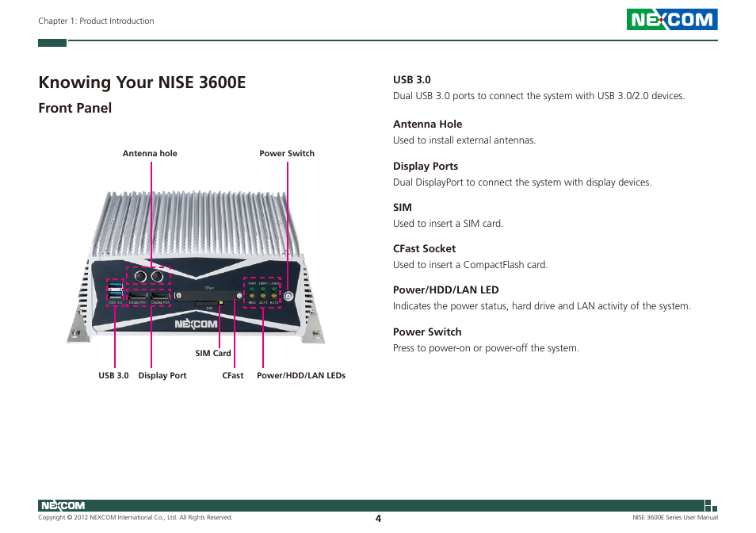Image resolution: width=756 pixels, height=533 pixels.
Task: Click "Used to insert a CompactFlash card." text
Action: point(470,264)
